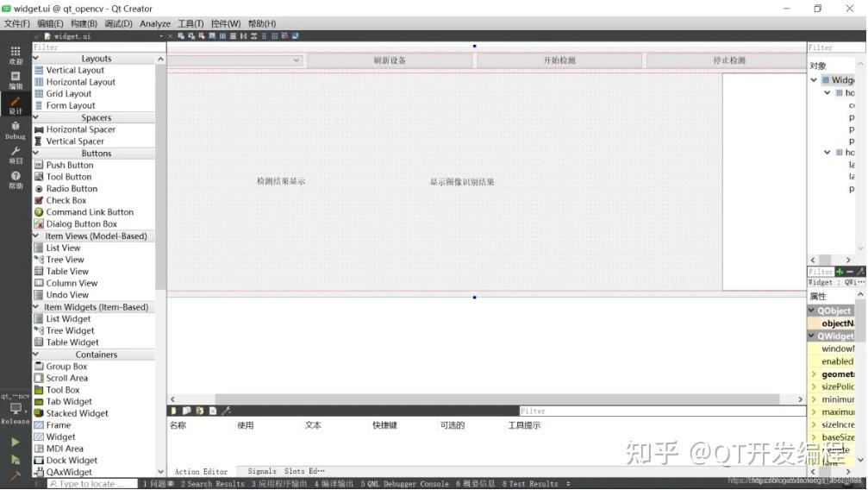Click the Break Layout toolbar icon
This screenshot has height=490, width=868.
click(x=284, y=36)
